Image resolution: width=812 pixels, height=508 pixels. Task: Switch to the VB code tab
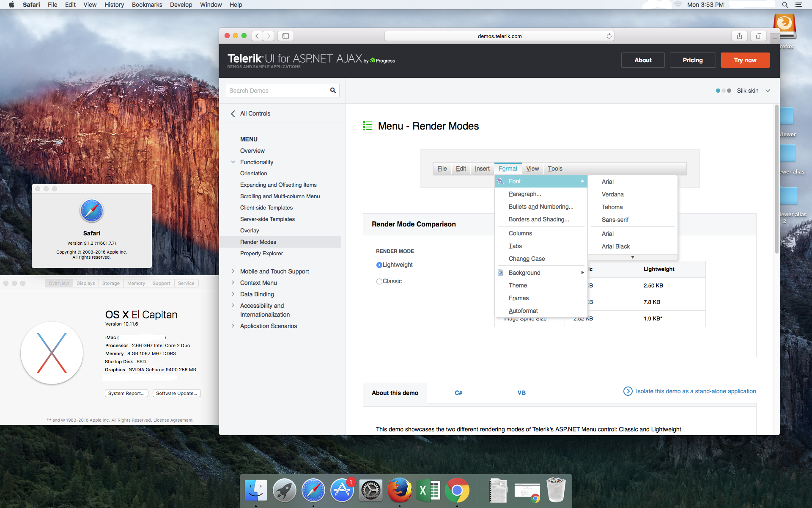pyautogui.click(x=521, y=393)
